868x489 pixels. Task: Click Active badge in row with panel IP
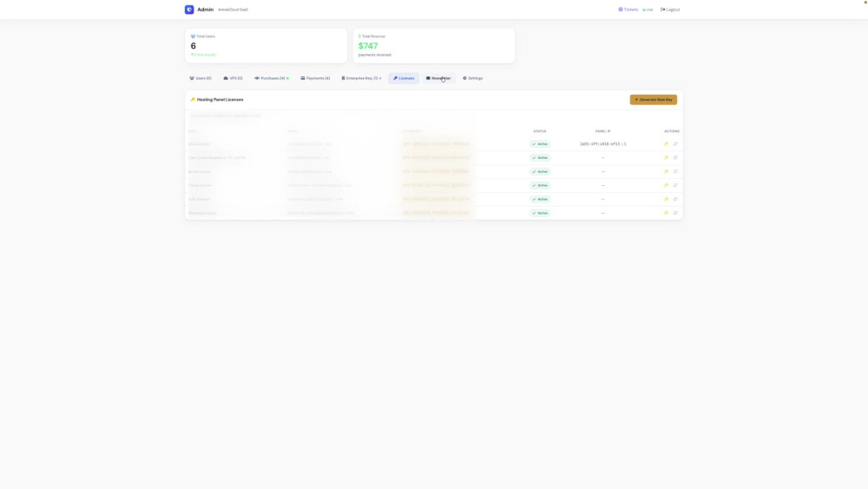pyautogui.click(x=540, y=144)
